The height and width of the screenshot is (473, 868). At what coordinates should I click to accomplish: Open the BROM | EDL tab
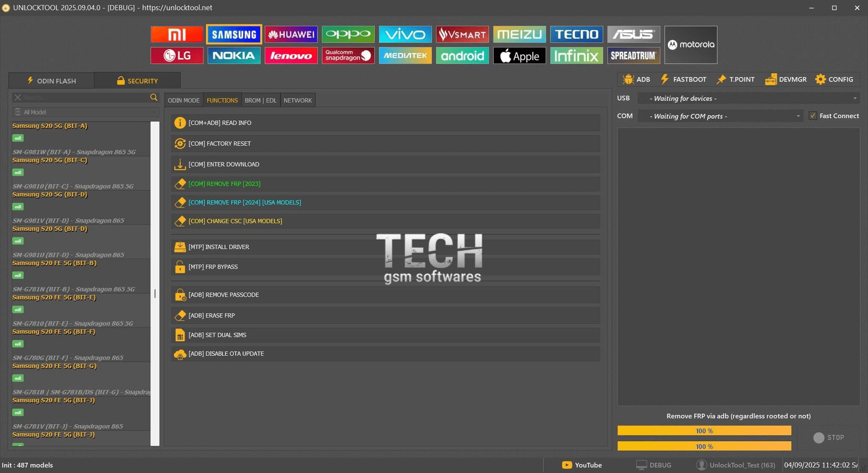click(261, 100)
